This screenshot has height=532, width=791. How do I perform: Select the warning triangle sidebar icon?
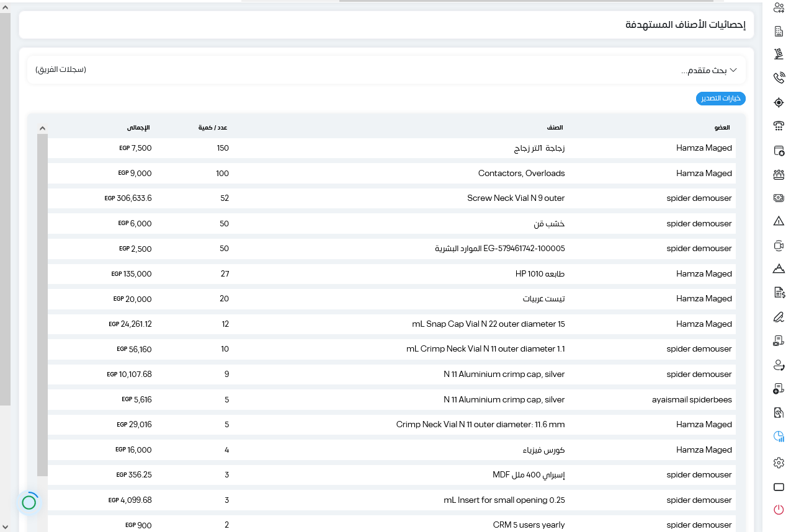[779, 221]
